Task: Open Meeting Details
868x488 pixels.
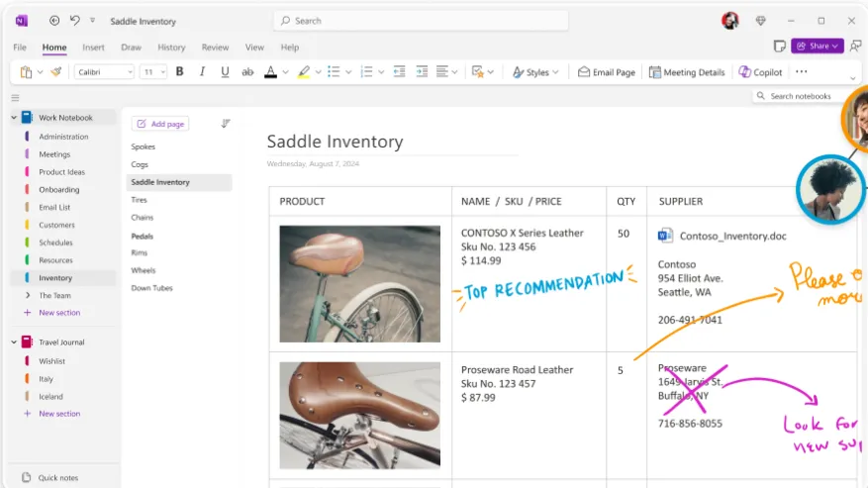Action: (x=687, y=72)
